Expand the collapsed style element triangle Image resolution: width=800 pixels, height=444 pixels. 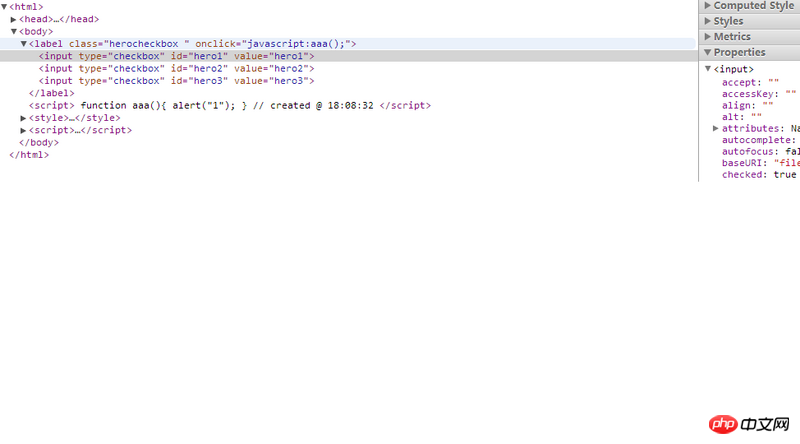23,118
